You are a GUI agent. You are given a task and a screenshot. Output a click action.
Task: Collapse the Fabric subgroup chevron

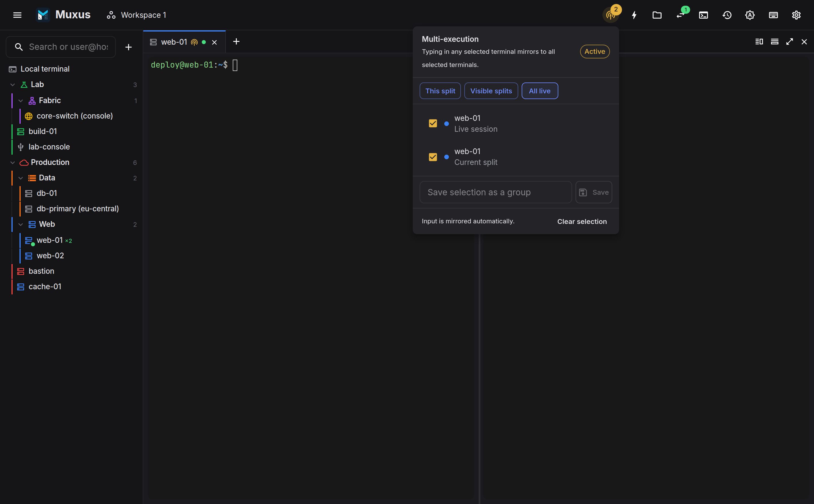(x=21, y=101)
